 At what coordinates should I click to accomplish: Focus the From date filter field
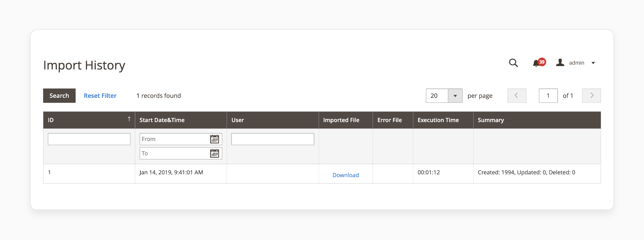[181, 139]
